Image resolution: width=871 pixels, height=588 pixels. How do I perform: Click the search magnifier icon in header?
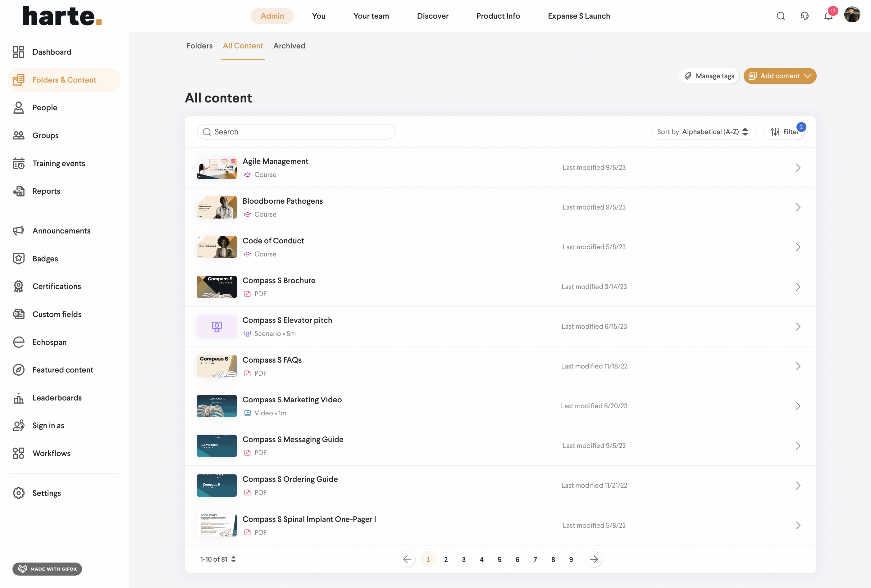click(x=781, y=16)
